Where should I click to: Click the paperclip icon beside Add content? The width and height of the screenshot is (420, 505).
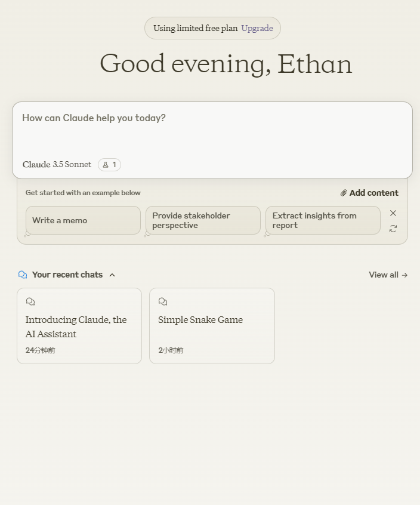point(344,193)
